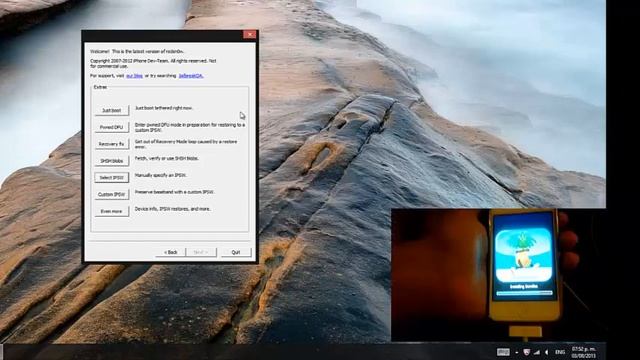Open the network signal tray icon
Screen dimensions: 640x360
point(537,352)
